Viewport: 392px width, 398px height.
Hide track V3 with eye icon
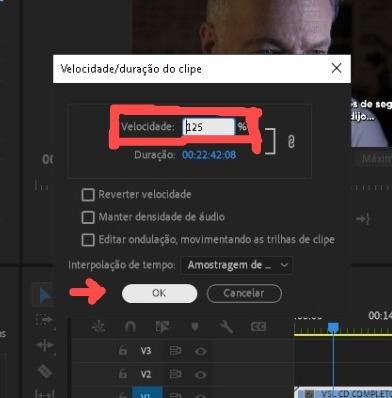pos(200,351)
